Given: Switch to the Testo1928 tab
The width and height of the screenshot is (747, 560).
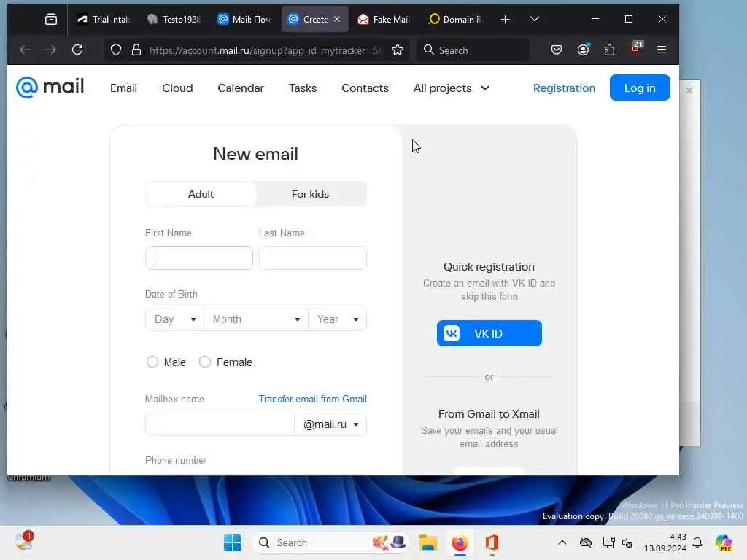Looking at the screenshot, I should pyautogui.click(x=174, y=19).
